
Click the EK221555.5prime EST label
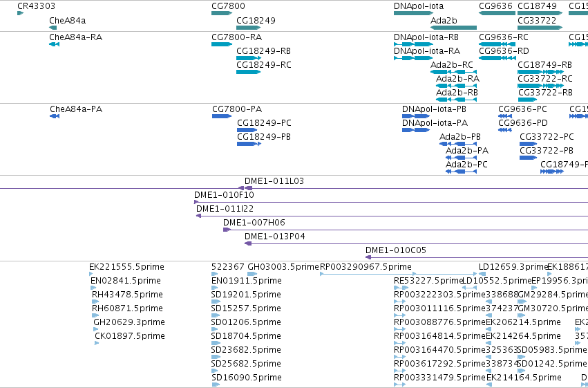pos(126,267)
